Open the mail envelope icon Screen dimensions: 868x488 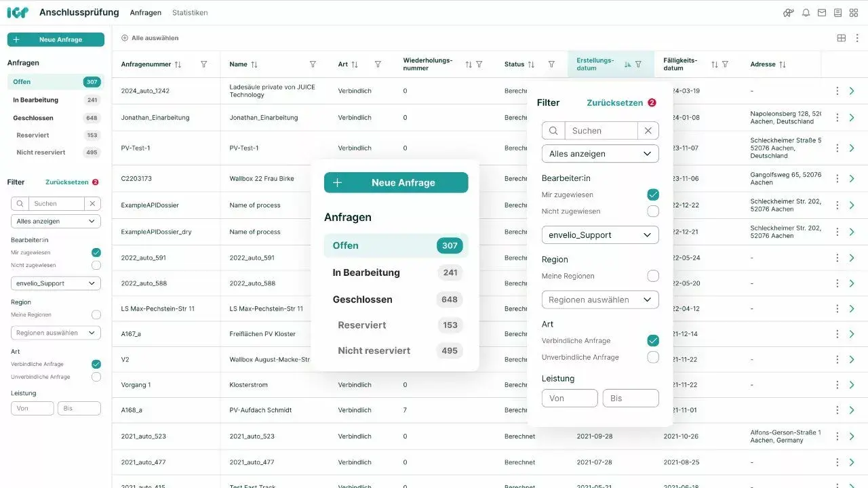[x=822, y=13]
